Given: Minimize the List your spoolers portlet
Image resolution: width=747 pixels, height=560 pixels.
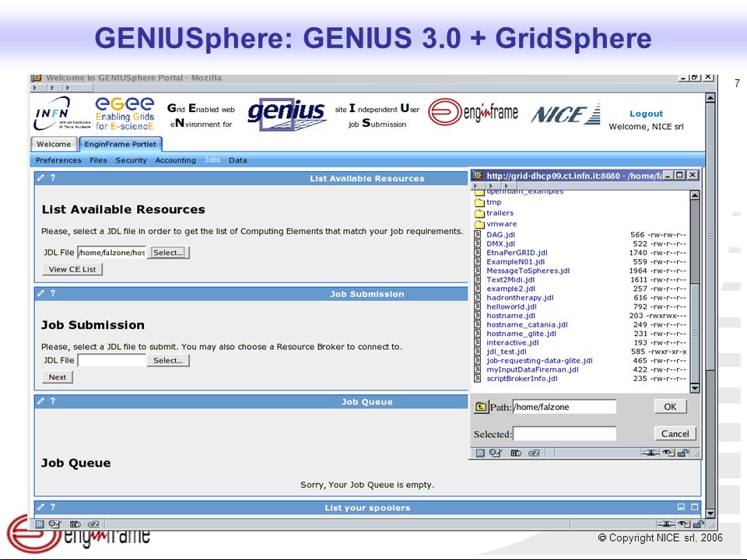Looking at the screenshot, I should pos(682,507).
